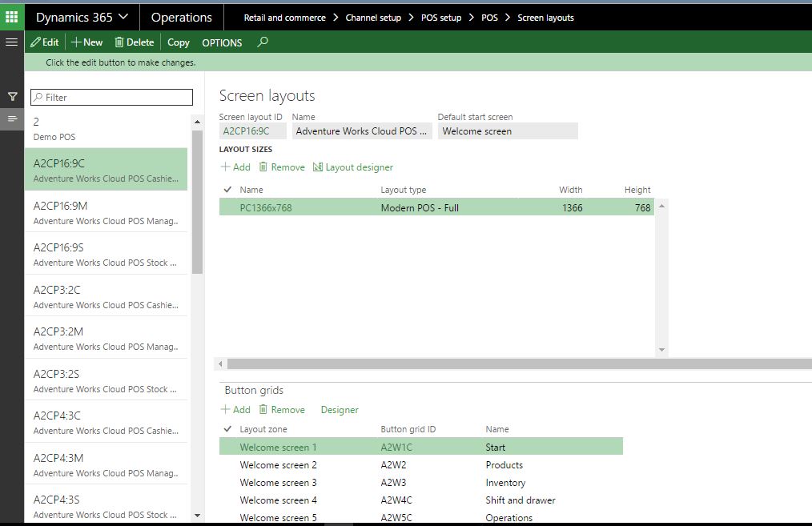Click the layout Name field
The height and width of the screenshot is (526, 812).
[361, 131]
